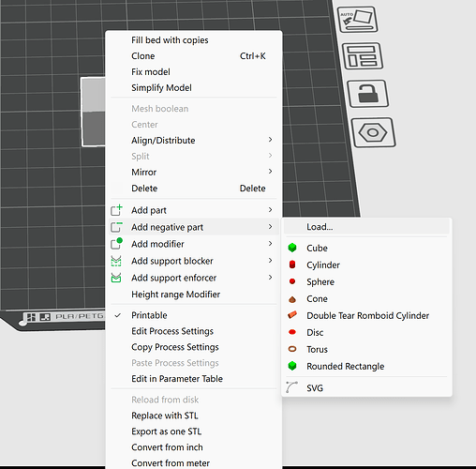Image resolution: width=476 pixels, height=469 pixels.
Task: Expand the Mirror submenu arrow
Action: tap(270, 172)
